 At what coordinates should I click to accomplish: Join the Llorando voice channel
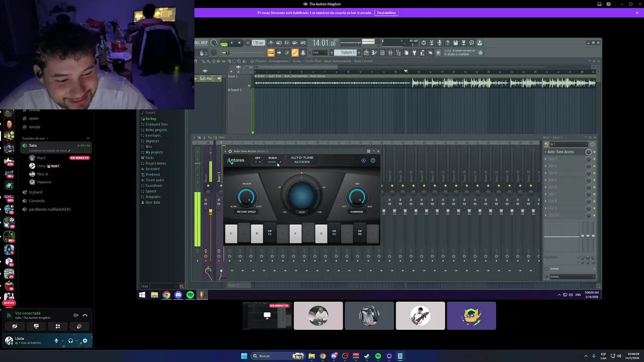click(x=37, y=201)
